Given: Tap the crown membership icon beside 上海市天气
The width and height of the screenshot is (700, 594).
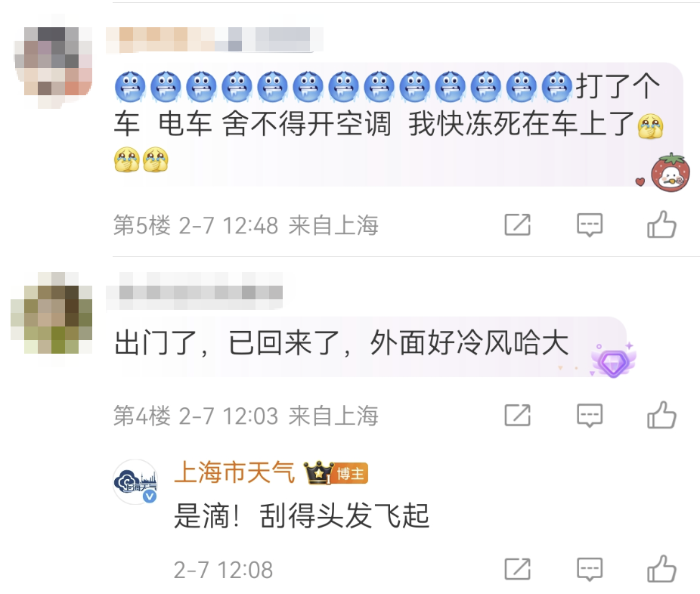Looking at the screenshot, I should click(x=318, y=473).
